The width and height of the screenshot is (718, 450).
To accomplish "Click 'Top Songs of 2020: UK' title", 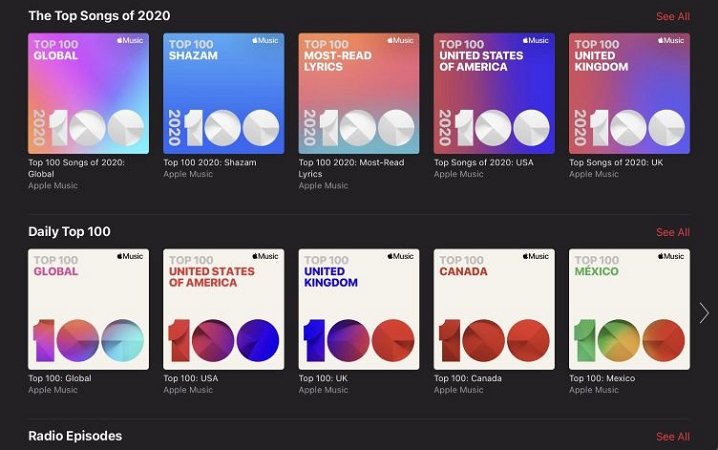I will click(x=616, y=163).
